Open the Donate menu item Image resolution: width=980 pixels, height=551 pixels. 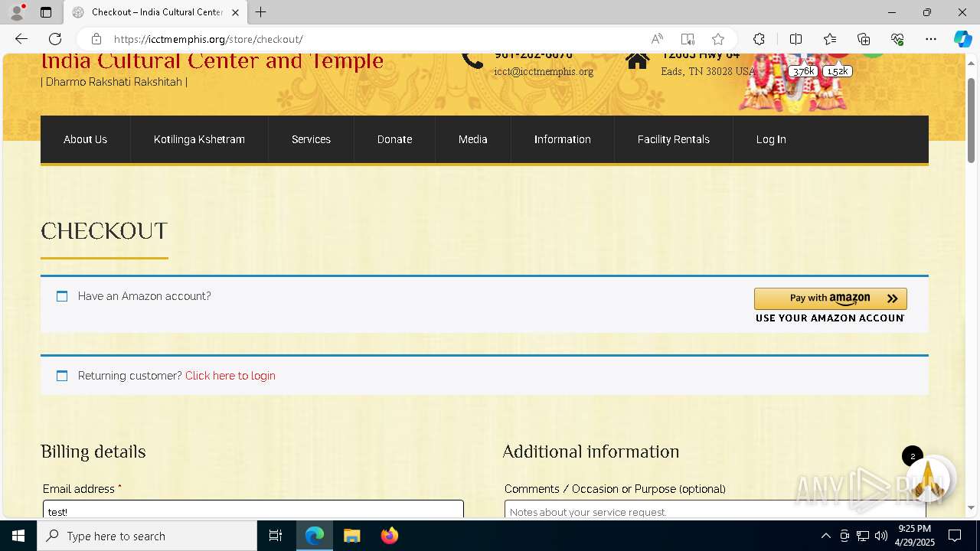click(394, 139)
